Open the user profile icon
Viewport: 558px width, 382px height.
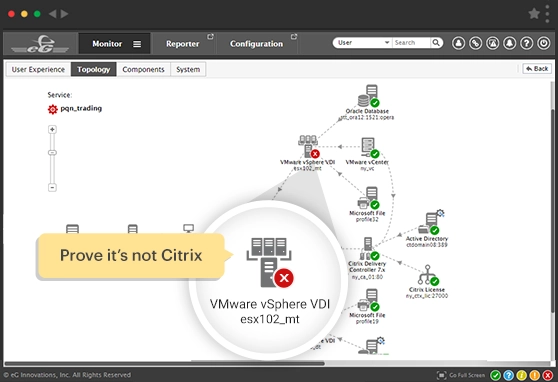pos(458,43)
